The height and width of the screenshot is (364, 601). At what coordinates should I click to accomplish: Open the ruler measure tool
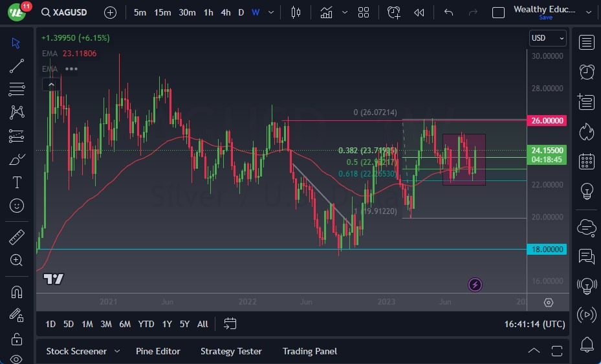[17, 237]
